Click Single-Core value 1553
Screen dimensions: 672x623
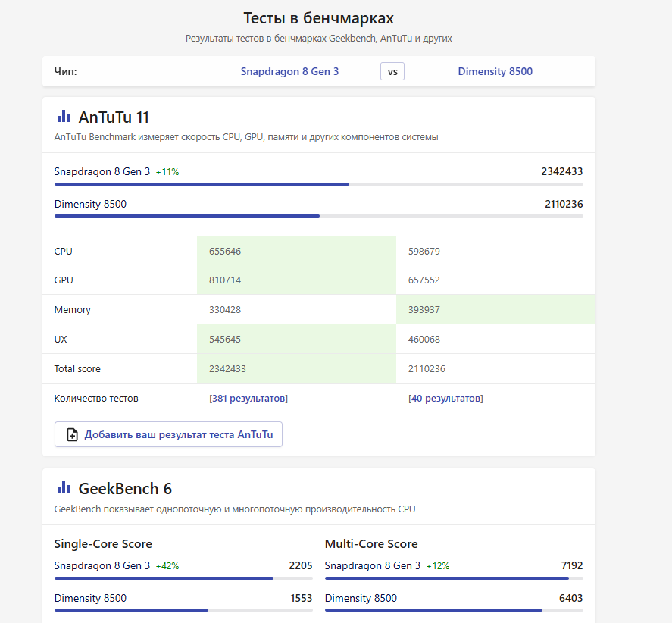point(302,598)
